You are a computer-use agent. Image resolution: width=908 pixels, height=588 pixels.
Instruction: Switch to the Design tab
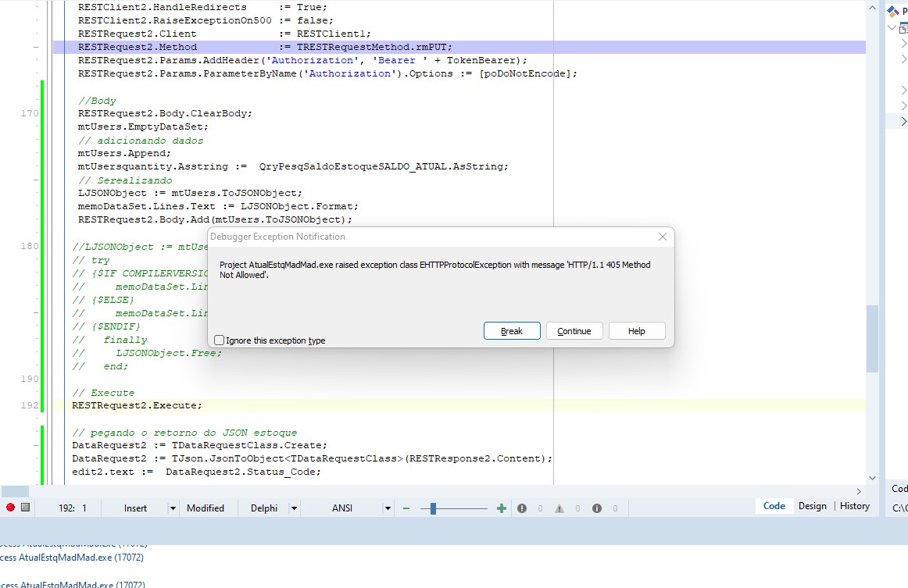coord(813,506)
